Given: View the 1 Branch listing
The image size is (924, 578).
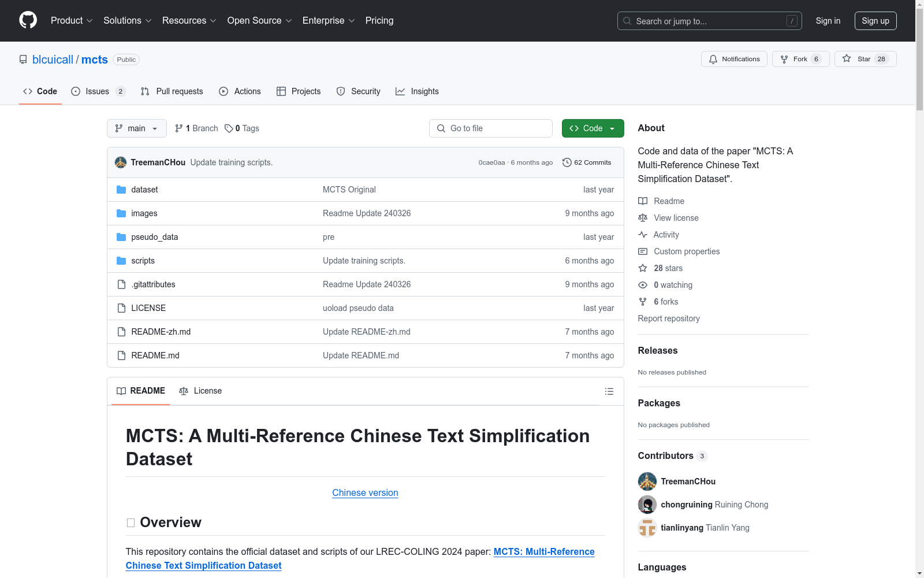Looking at the screenshot, I should click(x=196, y=128).
